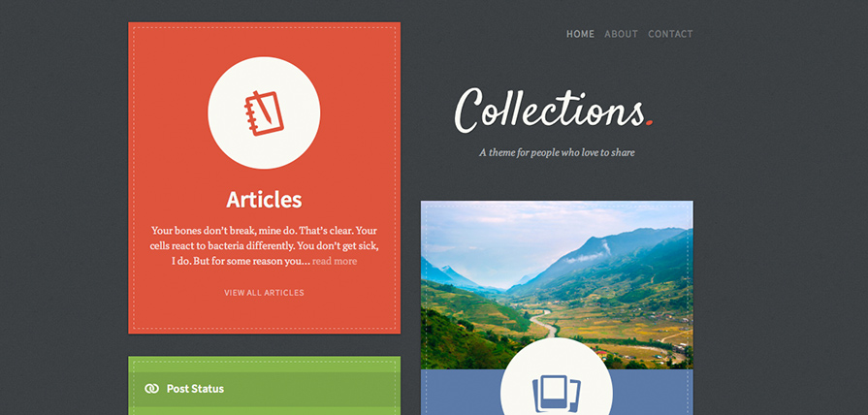This screenshot has width=868, height=415.
Task: Click the mountain valley landscape photo
Action: coord(557,284)
